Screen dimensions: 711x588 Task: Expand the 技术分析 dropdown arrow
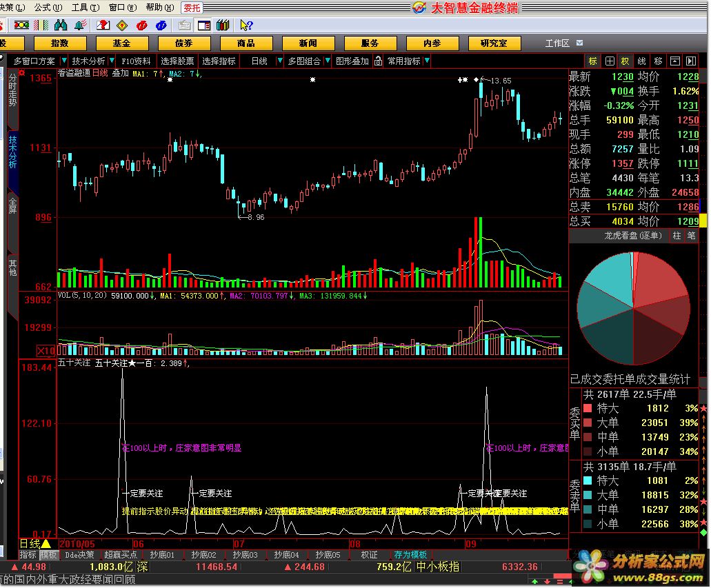click(x=112, y=61)
